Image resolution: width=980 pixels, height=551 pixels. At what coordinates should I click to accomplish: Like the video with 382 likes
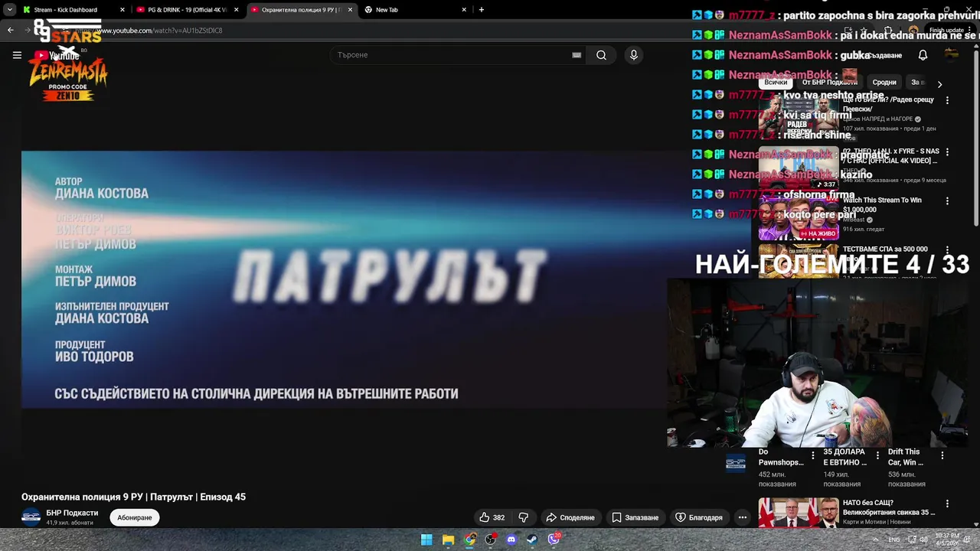pos(492,517)
